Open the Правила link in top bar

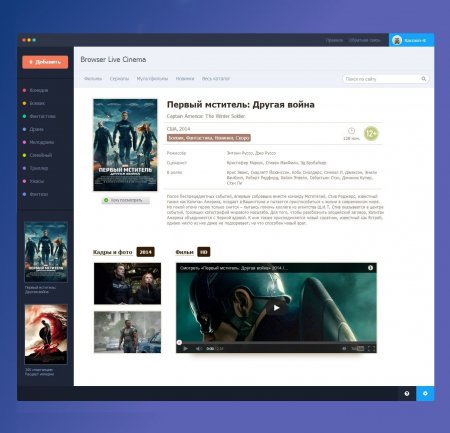(334, 40)
